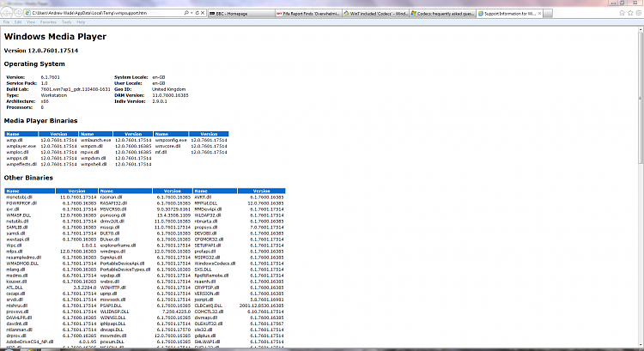This screenshot has height=351, width=644.
Task: Stop loading with the X icon in address bar
Action: coord(203,13)
